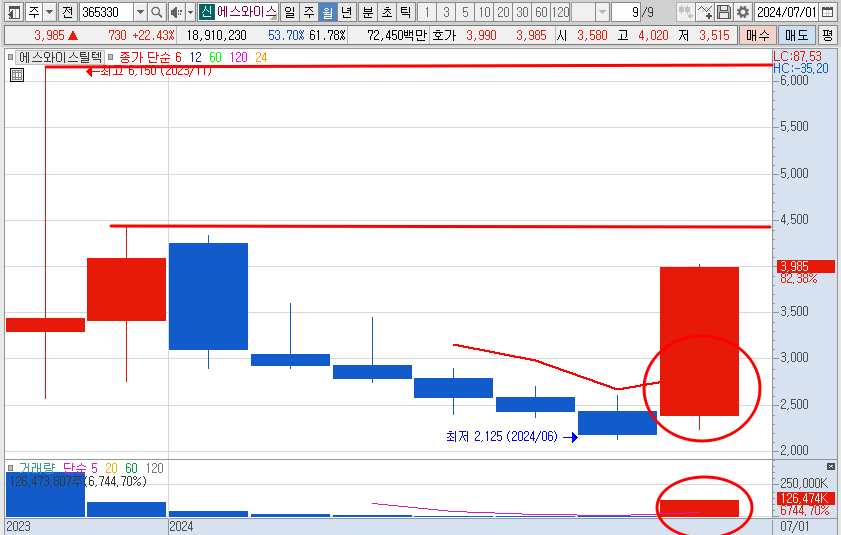Click the high price 4,020 value
Screen dimensions: 841x535
pyautogui.click(x=653, y=35)
